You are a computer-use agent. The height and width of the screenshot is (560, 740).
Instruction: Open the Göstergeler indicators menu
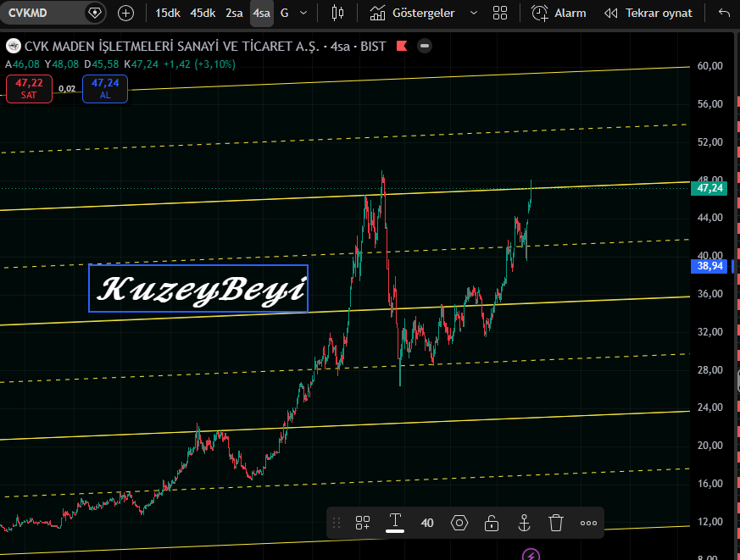(412, 13)
